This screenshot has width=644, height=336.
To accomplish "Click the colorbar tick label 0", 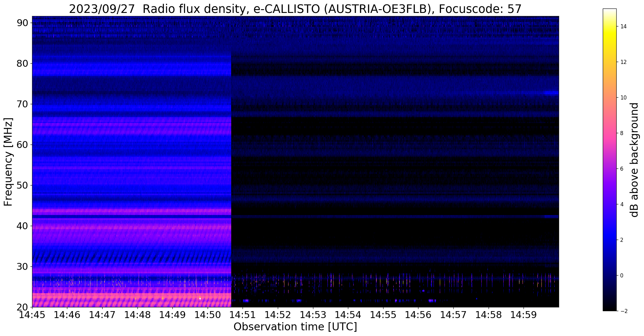I will click(x=621, y=276).
